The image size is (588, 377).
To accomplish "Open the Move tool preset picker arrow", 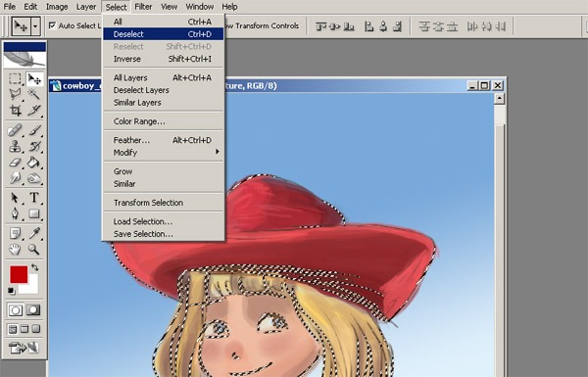I will [35, 26].
